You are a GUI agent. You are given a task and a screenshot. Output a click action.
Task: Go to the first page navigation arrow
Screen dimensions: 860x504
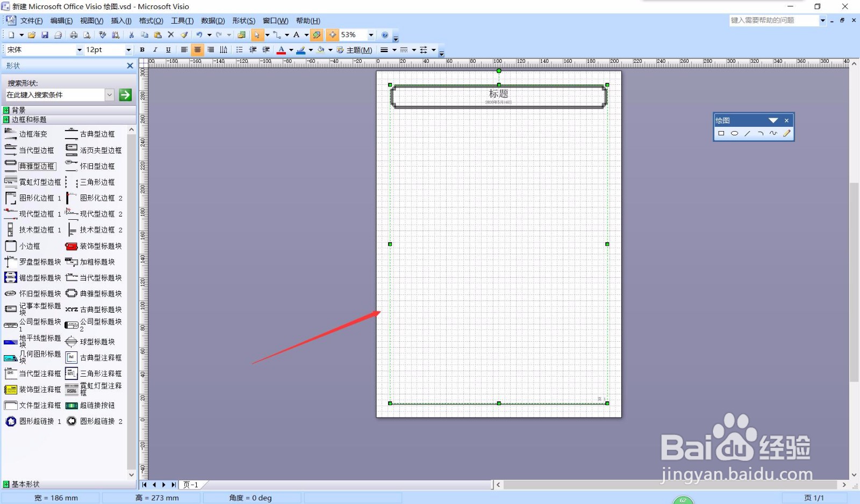(144, 485)
